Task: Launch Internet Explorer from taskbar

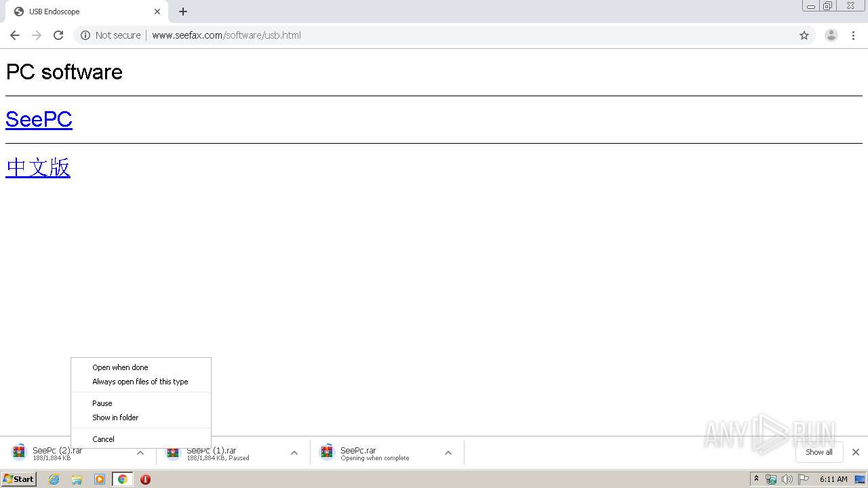Action: click(x=54, y=479)
